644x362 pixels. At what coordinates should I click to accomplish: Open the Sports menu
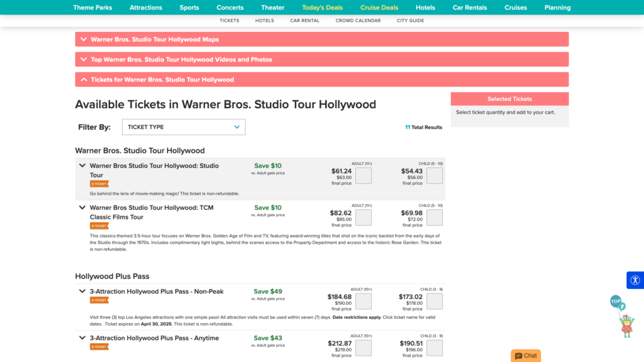click(189, 8)
